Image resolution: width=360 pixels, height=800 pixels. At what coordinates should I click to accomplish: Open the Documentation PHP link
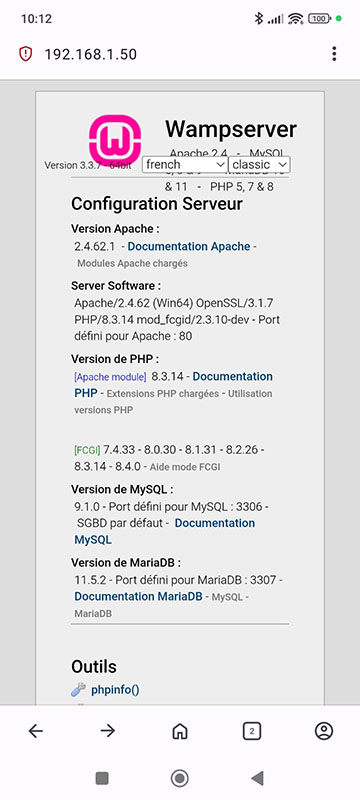[x=173, y=385]
